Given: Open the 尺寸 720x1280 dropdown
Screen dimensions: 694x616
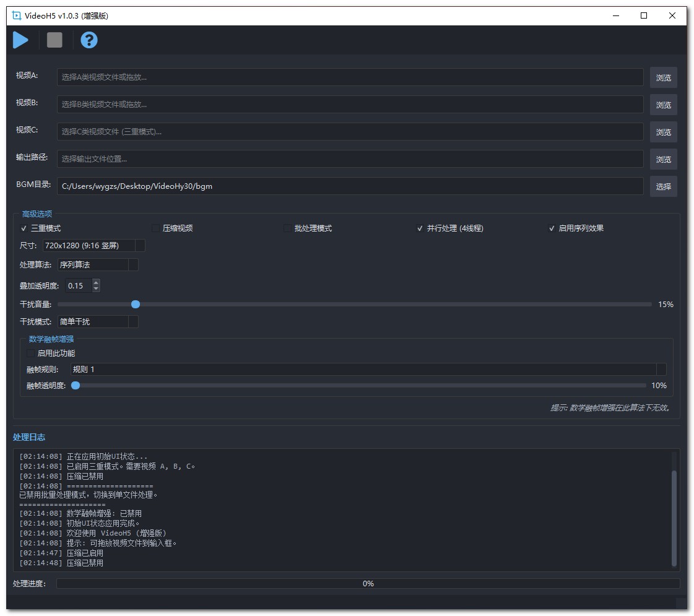Looking at the screenshot, I should (x=94, y=246).
